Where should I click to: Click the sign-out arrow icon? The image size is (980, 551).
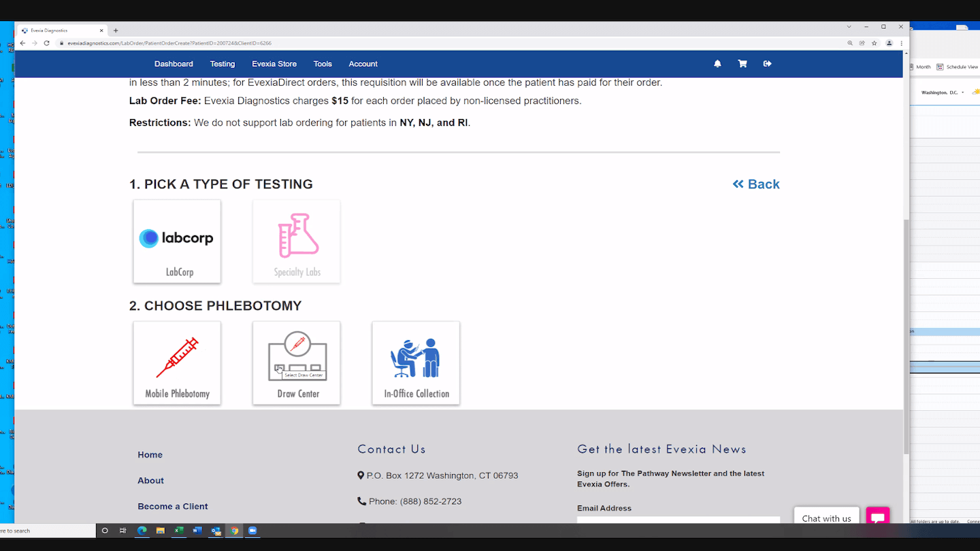768,64
